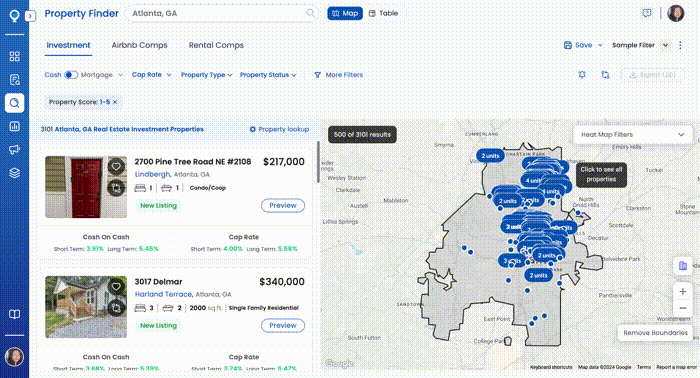The height and width of the screenshot is (378, 700).
Task: Expand the Mortgage dropdown chevron
Action: point(120,75)
